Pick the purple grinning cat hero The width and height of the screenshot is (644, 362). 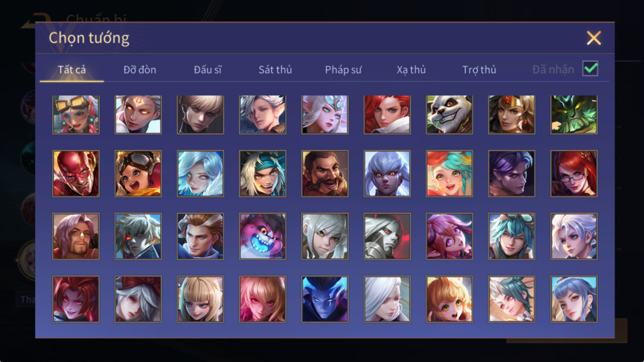point(263,236)
